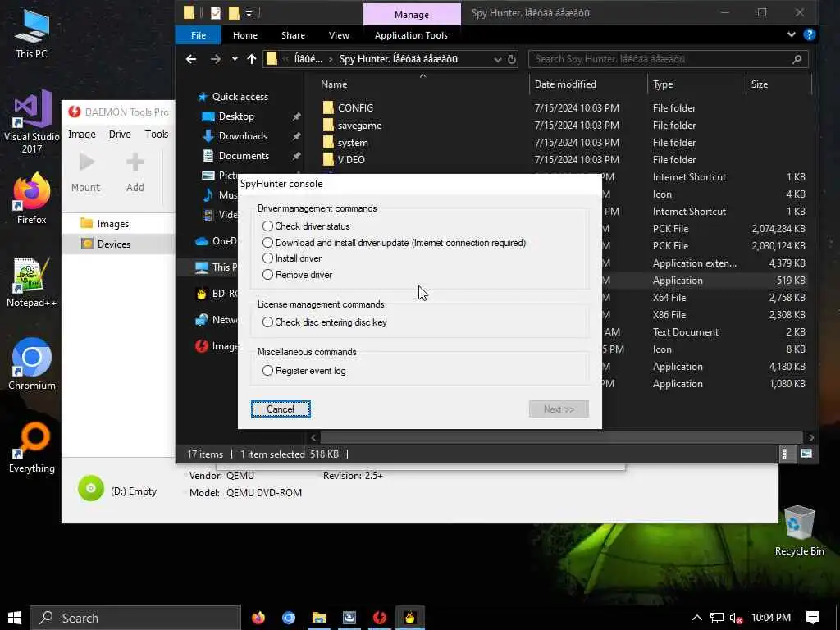The width and height of the screenshot is (840, 630).
Task: Open This PC desktop icon
Action: (32, 34)
